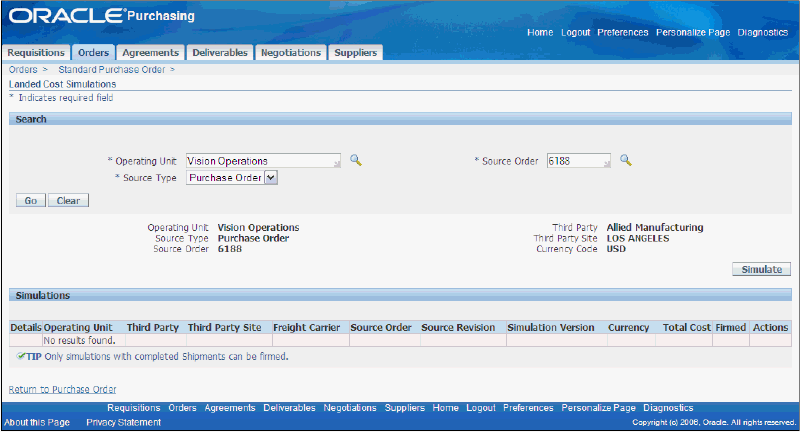Open Preferences in top header
Screen dimensions: 800x432
pos(622,33)
